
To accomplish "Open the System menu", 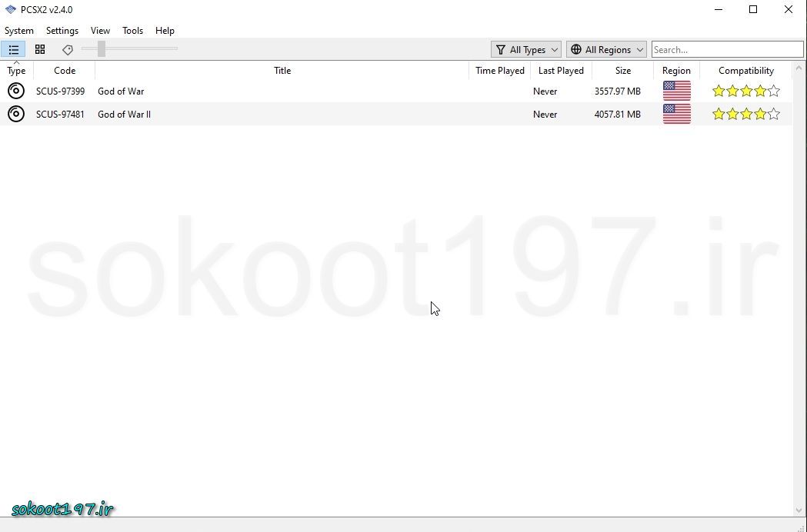I will click(x=19, y=31).
